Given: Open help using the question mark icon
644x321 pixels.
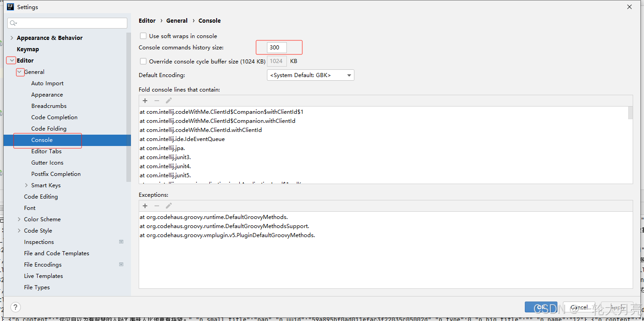Looking at the screenshot, I should point(15,307).
